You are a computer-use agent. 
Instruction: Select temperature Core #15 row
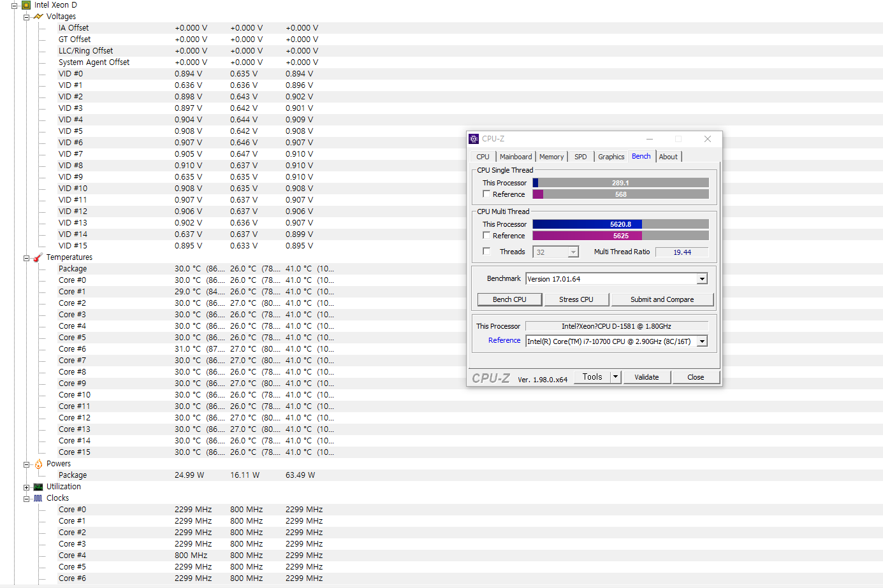[x=470, y=452]
